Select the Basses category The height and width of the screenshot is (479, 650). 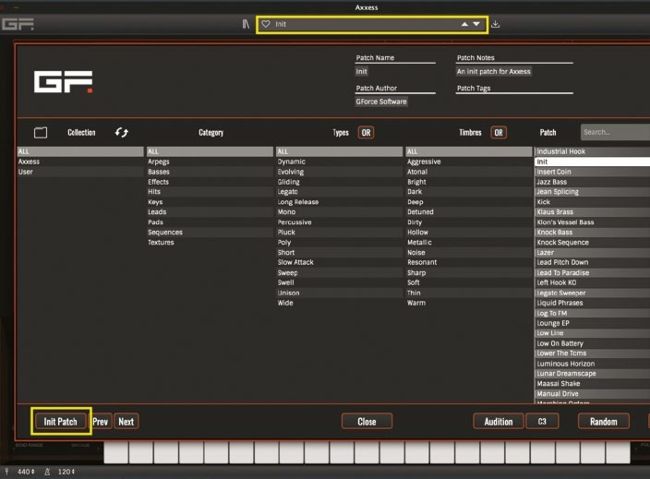pos(158,172)
